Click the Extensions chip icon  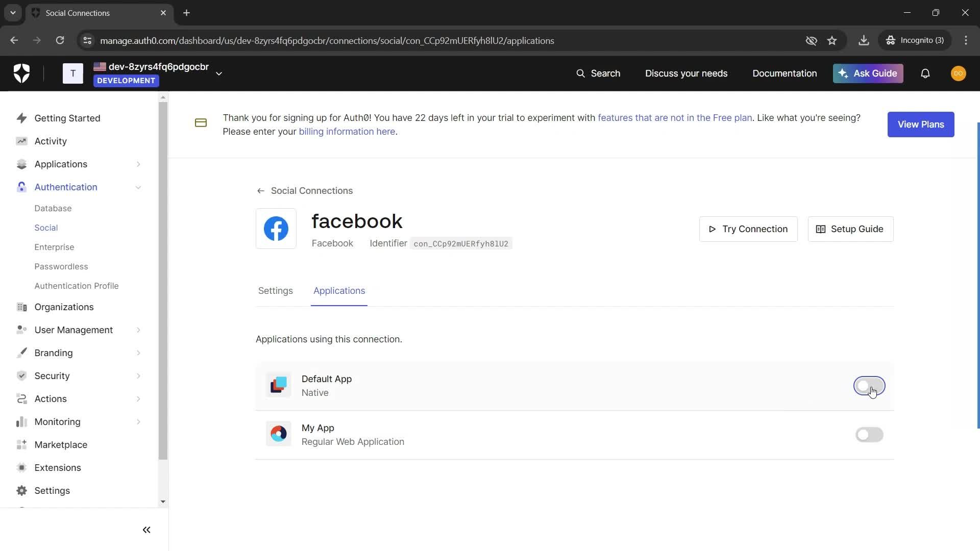pos(21,468)
